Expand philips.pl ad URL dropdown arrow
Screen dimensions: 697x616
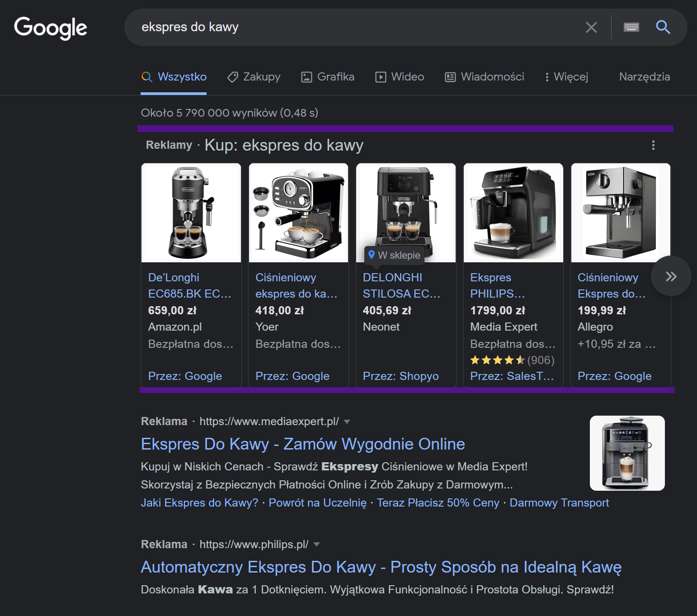[317, 545]
